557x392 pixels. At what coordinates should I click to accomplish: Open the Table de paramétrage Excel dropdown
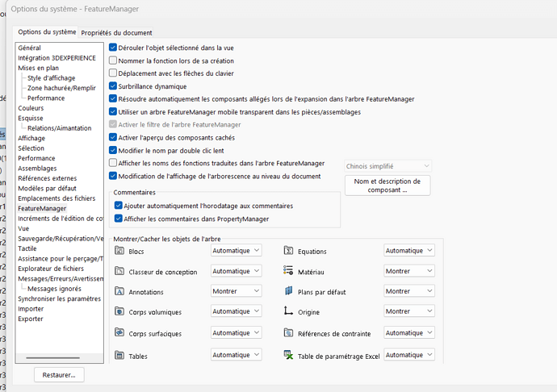point(409,355)
